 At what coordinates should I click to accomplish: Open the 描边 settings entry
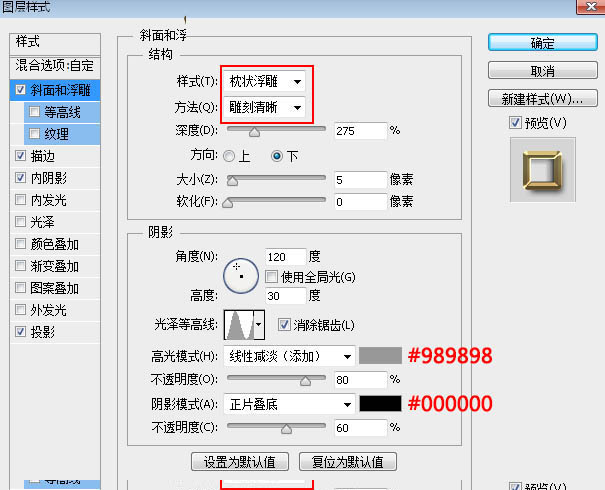pos(43,156)
